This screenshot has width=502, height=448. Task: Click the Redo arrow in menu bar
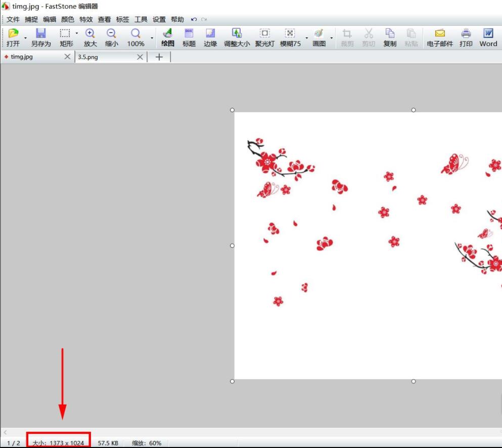(204, 20)
